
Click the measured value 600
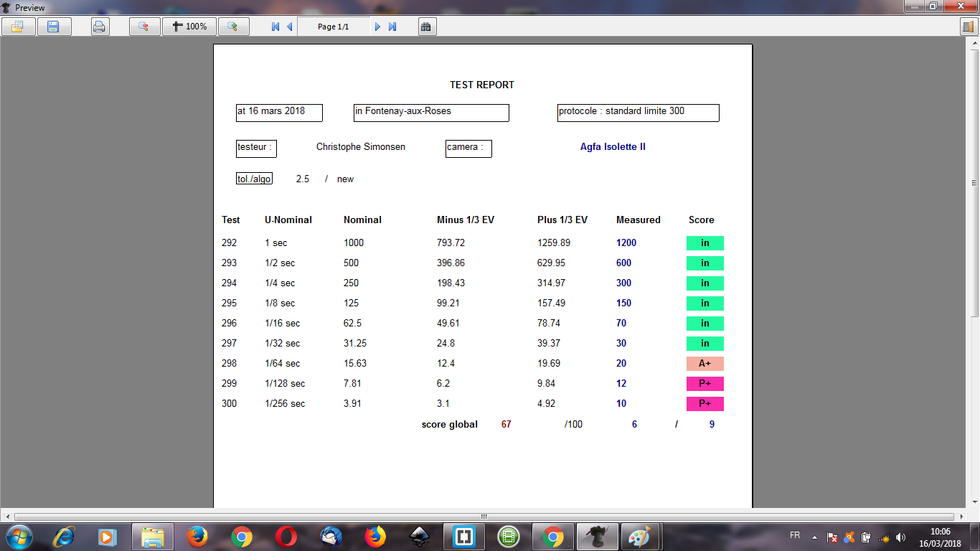tap(623, 263)
